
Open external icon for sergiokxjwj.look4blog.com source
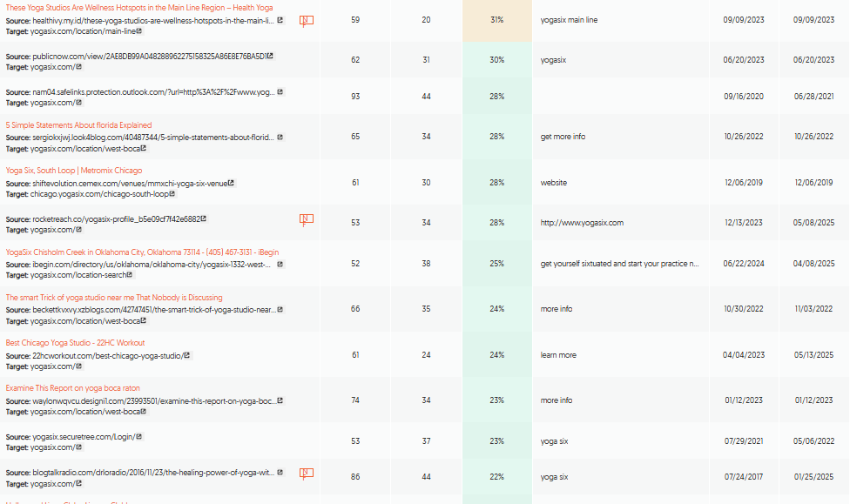280,138
